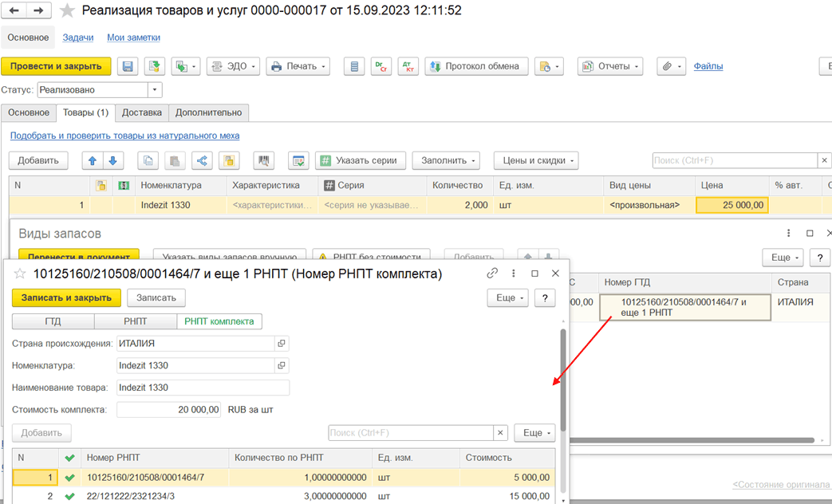Select the РНПТ комплекта toggle option
832x504 pixels.
point(219,321)
